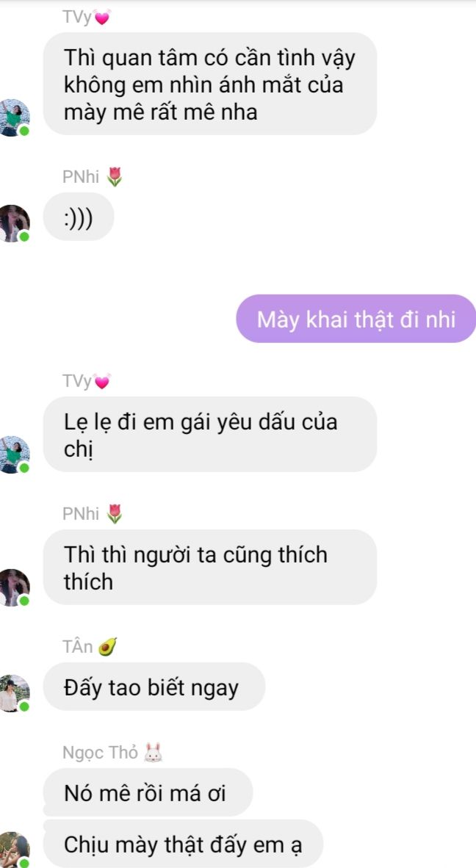
Task: Tap the Ngọc Thỏ sender name
Action: 100,753
